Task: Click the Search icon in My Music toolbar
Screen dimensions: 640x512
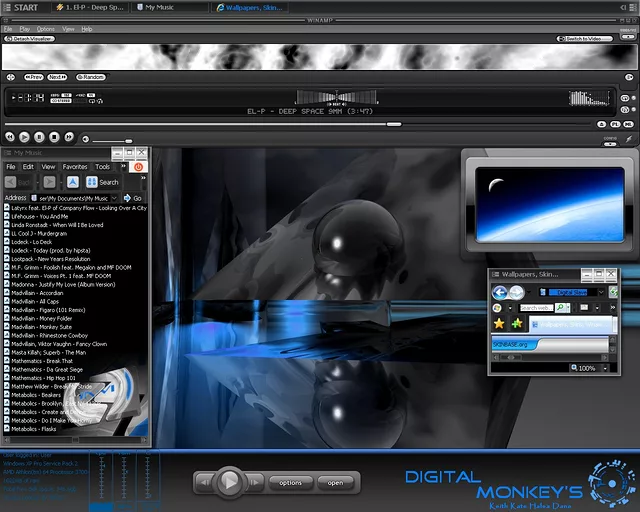Action: (x=103, y=182)
